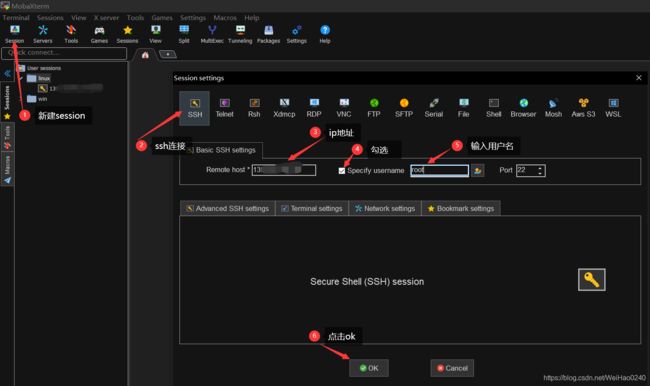Viewport: 650px width, 386px height.
Task: Pick FTP session type
Action: (x=374, y=108)
